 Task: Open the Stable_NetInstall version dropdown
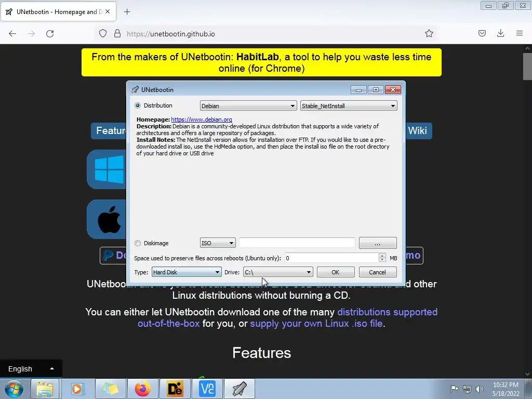tap(349, 106)
